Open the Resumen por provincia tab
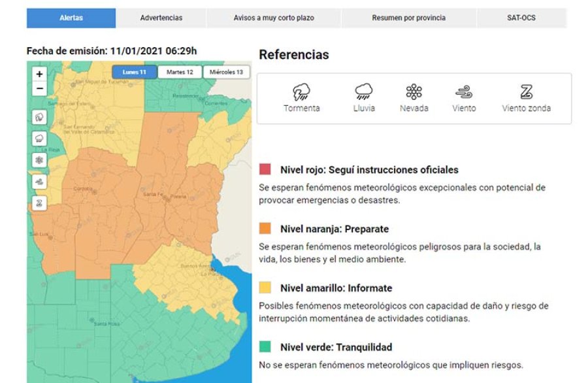588x383 pixels. click(409, 18)
